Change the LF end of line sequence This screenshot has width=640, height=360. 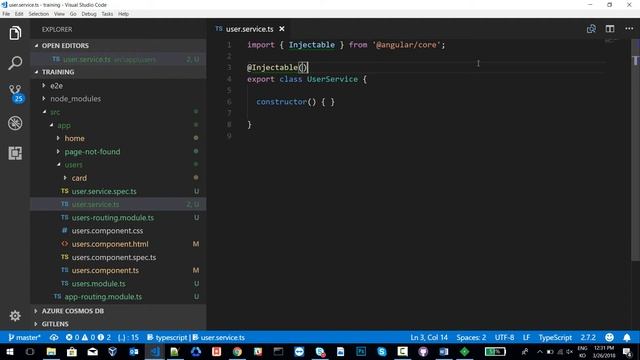[x=527, y=338]
